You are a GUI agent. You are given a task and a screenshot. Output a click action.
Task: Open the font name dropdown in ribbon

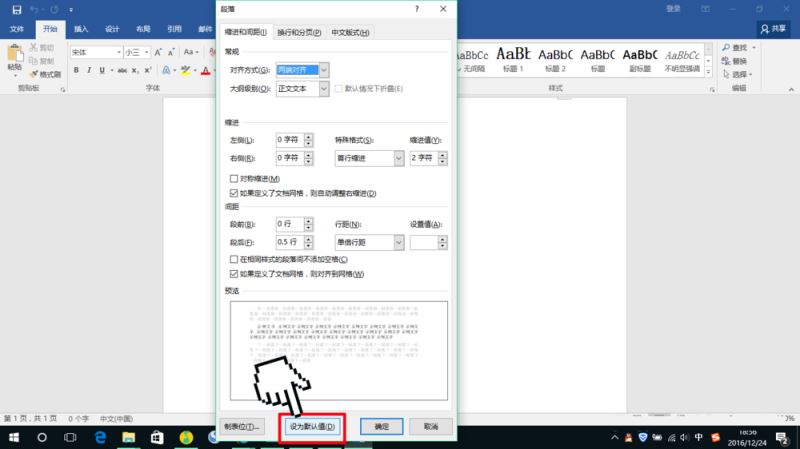tap(119, 52)
